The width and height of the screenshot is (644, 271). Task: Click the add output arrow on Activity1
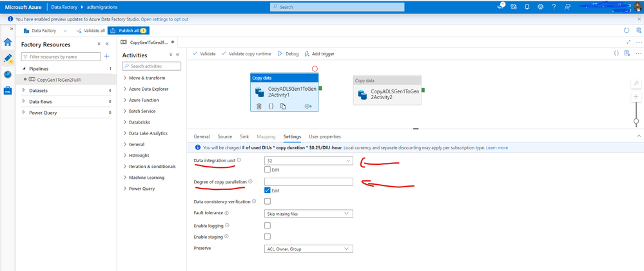(x=308, y=106)
